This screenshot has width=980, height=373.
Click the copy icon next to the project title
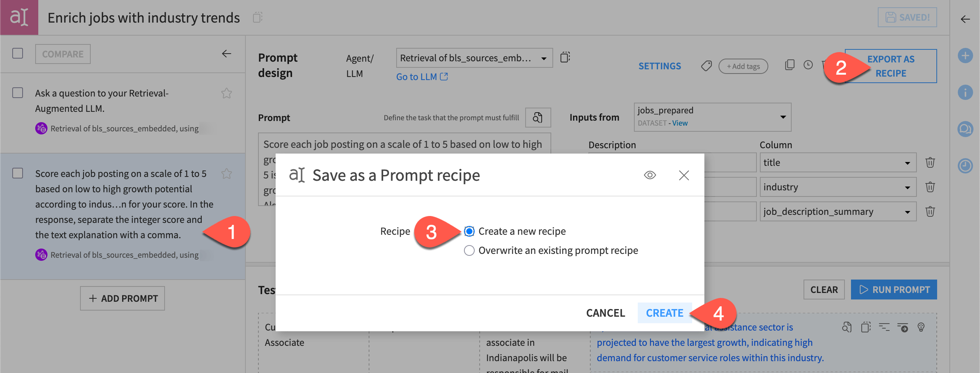click(x=257, y=17)
